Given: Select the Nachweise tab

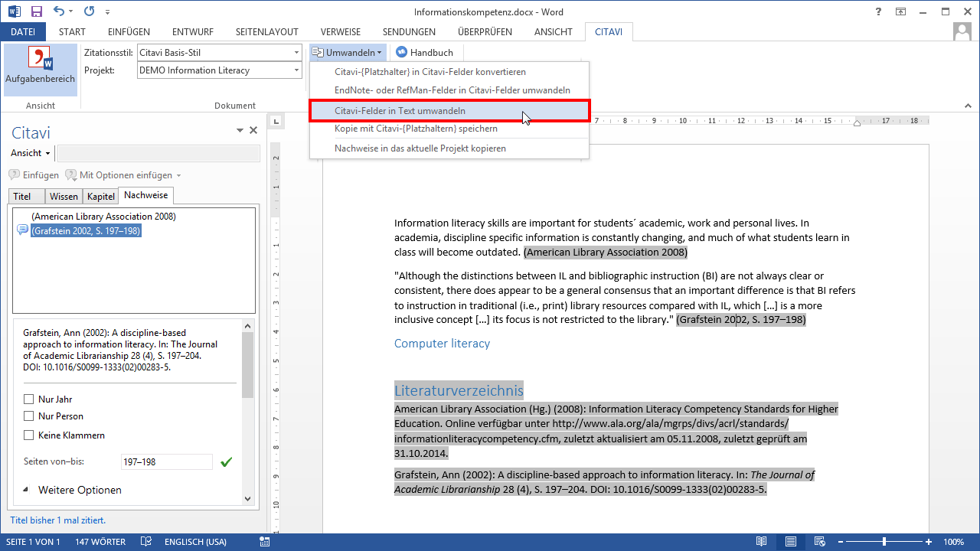Looking at the screenshot, I should coord(146,195).
